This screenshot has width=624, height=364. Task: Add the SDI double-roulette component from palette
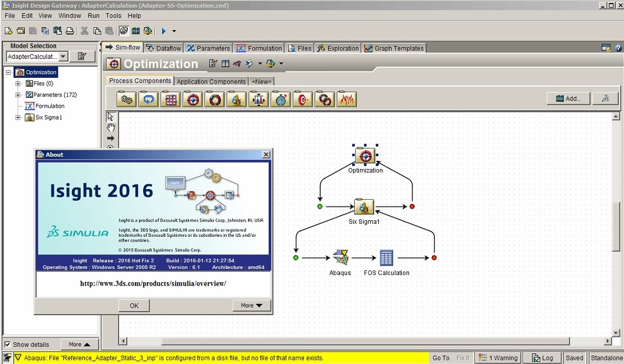[324, 99]
